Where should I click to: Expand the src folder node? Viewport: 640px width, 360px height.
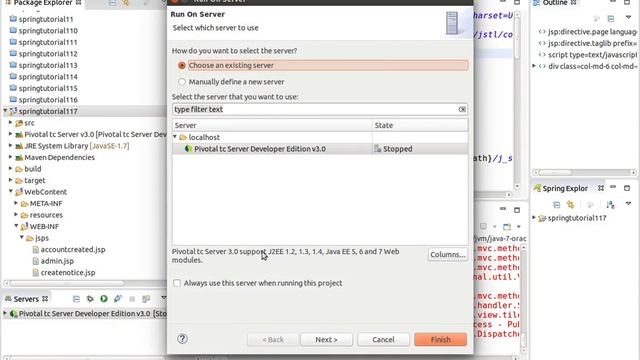(x=11, y=122)
